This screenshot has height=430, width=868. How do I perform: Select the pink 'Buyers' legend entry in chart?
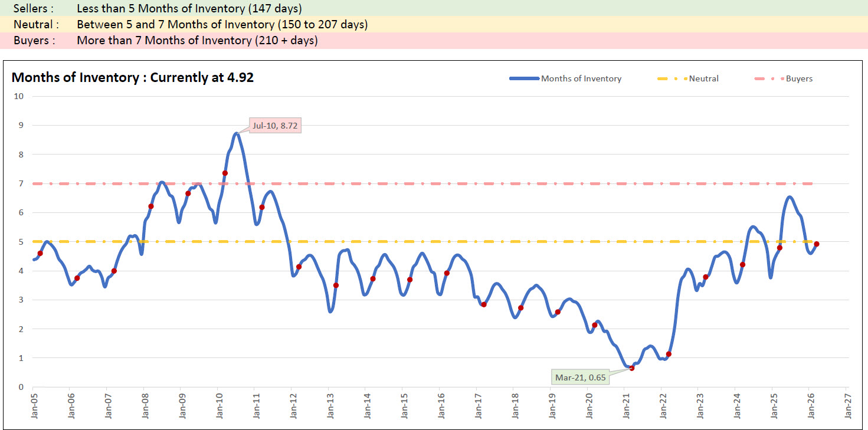coord(798,78)
